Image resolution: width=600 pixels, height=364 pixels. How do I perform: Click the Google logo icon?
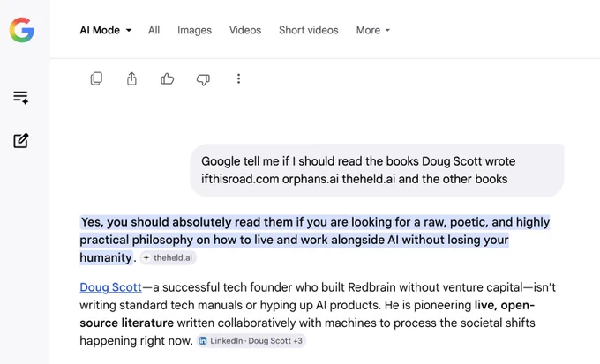[x=22, y=30]
